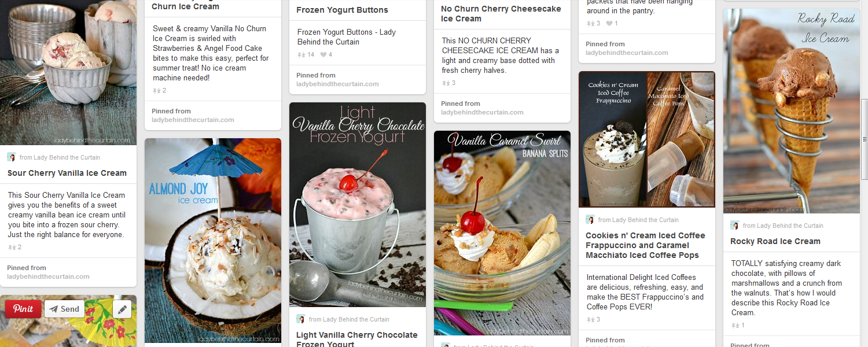Click the vertical page scrollbar handle
Viewport: 868px width, 347px height.
pyautogui.click(x=865, y=139)
